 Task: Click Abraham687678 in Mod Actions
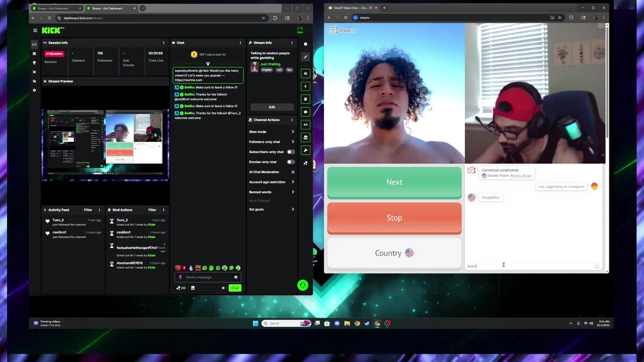click(129, 263)
